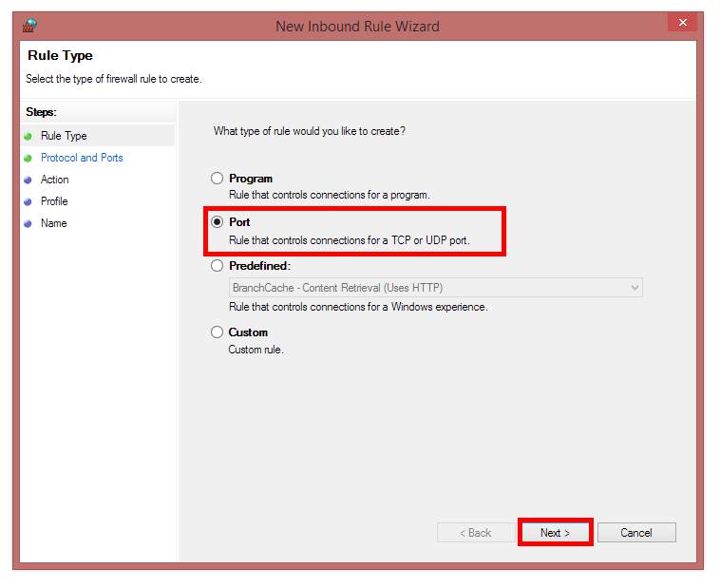This screenshot has height=588, width=720.
Task: Click the Cancel button
Action: coord(636,532)
